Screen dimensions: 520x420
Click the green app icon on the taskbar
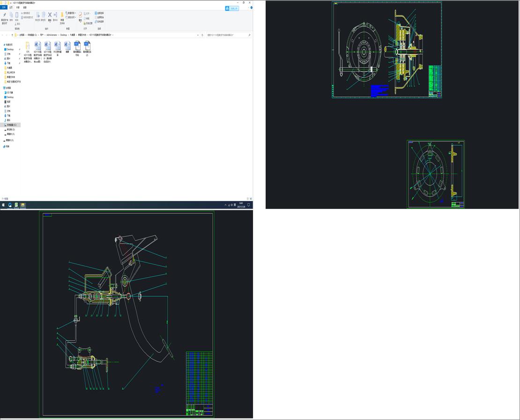tap(16, 205)
